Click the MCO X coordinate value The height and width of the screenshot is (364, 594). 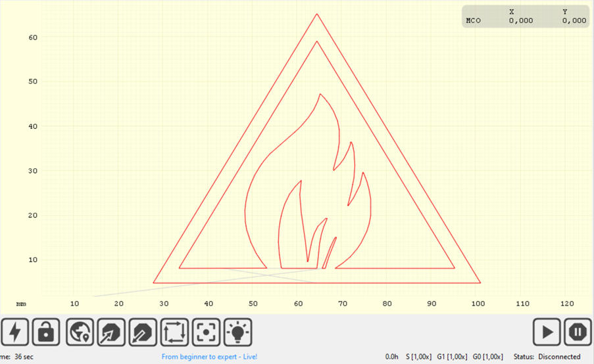[x=520, y=20]
